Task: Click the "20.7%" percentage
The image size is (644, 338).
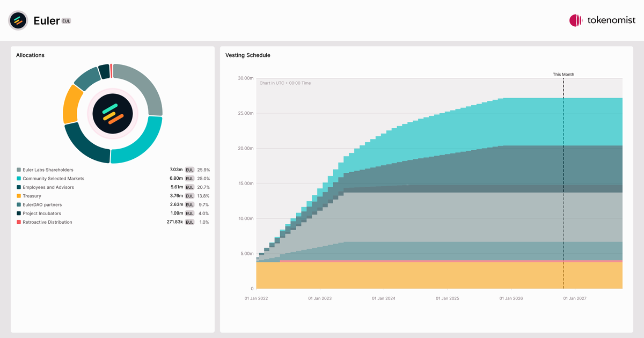Action: pyautogui.click(x=203, y=187)
